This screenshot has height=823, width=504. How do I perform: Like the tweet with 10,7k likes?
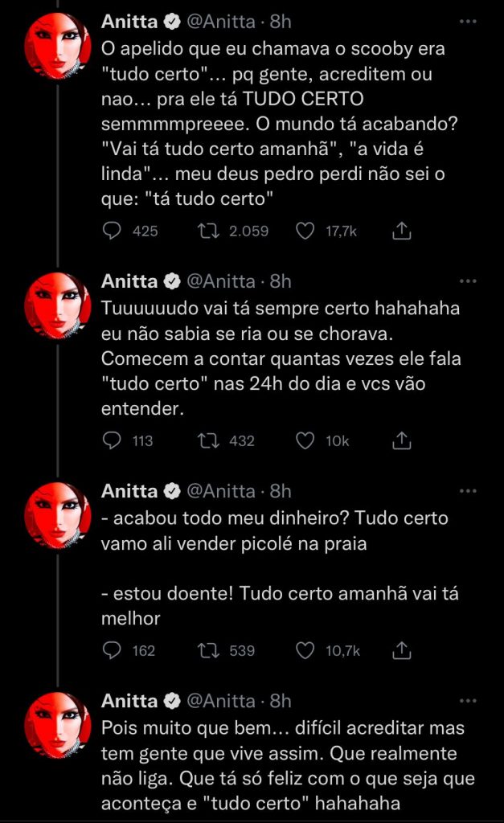pyautogui.click(x=305, y=650)
